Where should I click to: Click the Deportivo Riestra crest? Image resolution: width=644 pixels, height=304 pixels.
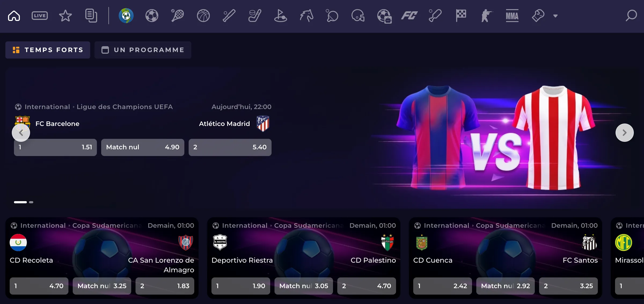point(220,243)
